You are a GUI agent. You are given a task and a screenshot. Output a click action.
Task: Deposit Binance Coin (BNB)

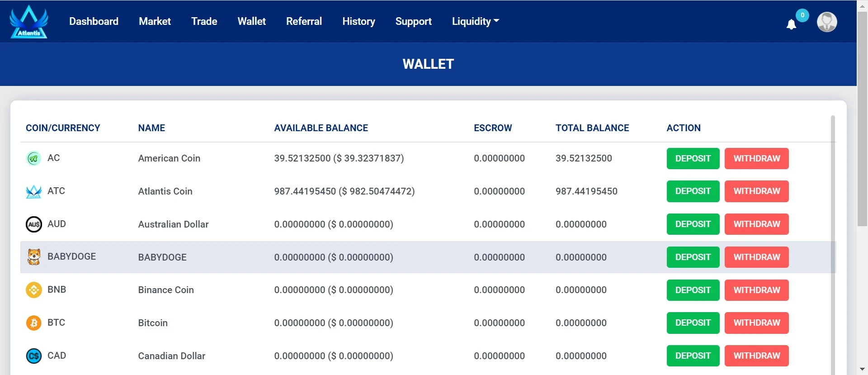693,290
